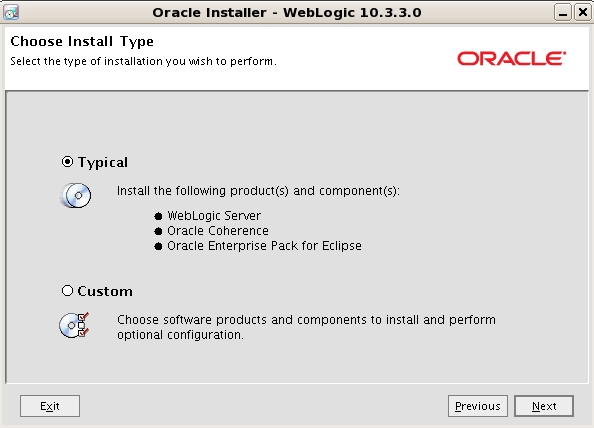The height and width of the screenshot is (428, 594).
Task: Click the Choose Install Type heading
Action: coord(82,41)
